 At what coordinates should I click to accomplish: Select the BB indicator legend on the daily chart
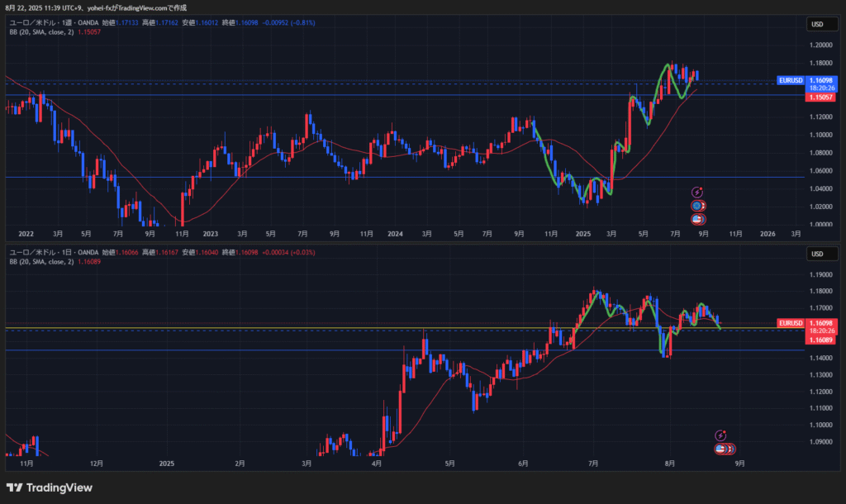pos(55,262)
